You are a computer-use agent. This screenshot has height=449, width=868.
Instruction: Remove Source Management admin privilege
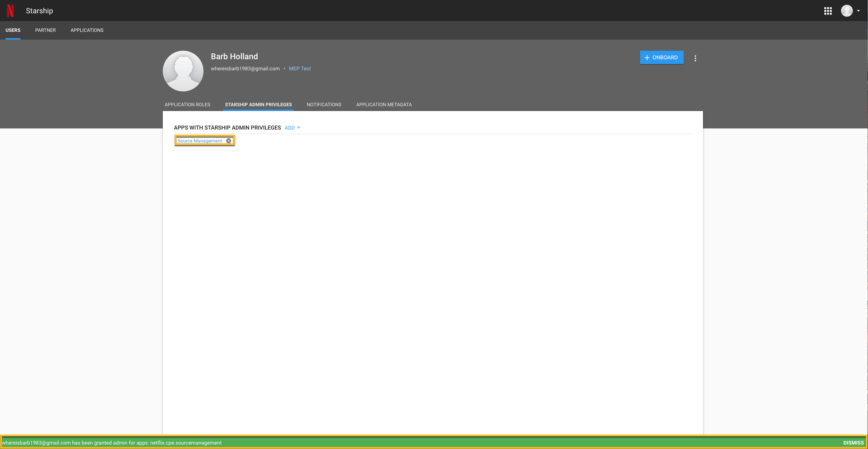[x=229, y=141]
